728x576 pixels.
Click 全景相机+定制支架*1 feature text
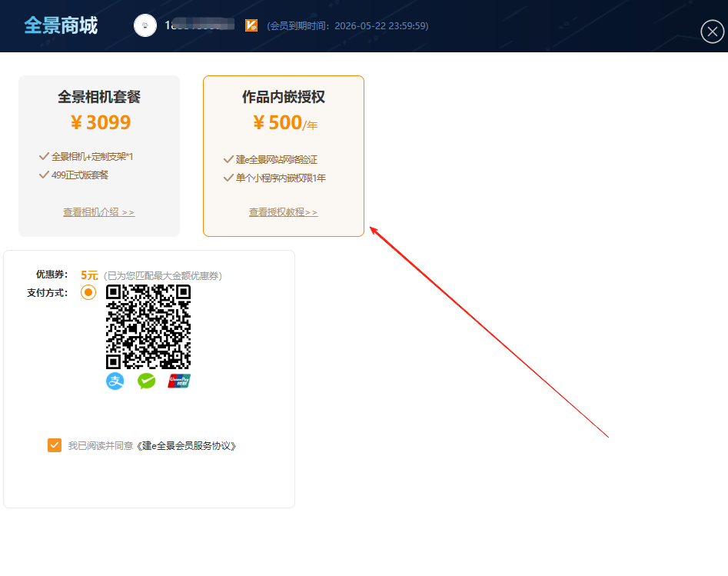point(92,157)
